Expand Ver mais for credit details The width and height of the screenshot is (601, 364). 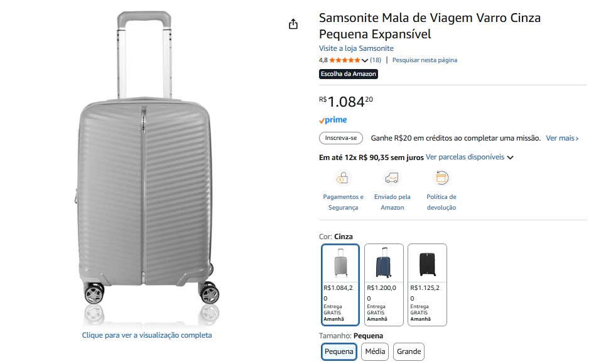click(x=562, y=138)
